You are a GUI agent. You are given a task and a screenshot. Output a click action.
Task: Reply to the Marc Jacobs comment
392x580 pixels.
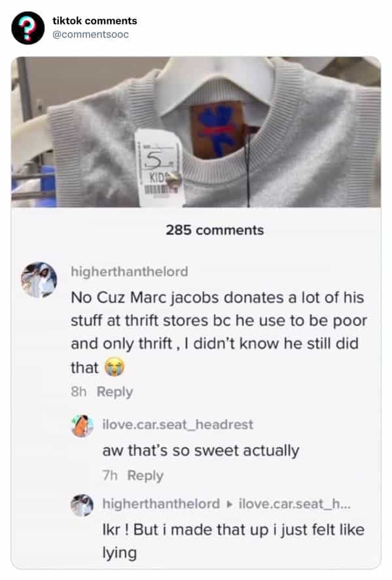[115, 391]
